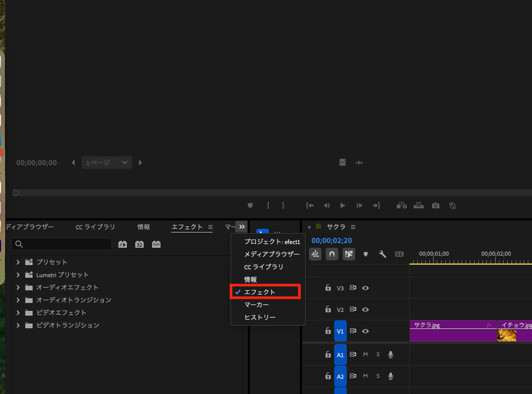Open the page selector dropdown 1ページ
The width and height of the screenshot is (532, 394).
tap(106, 163)
